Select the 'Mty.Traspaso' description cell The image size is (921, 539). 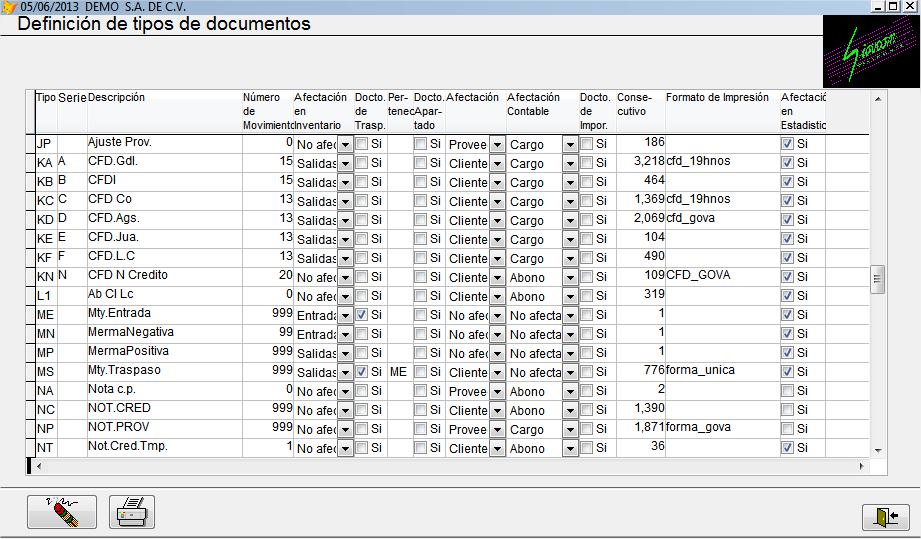(164, 370)
